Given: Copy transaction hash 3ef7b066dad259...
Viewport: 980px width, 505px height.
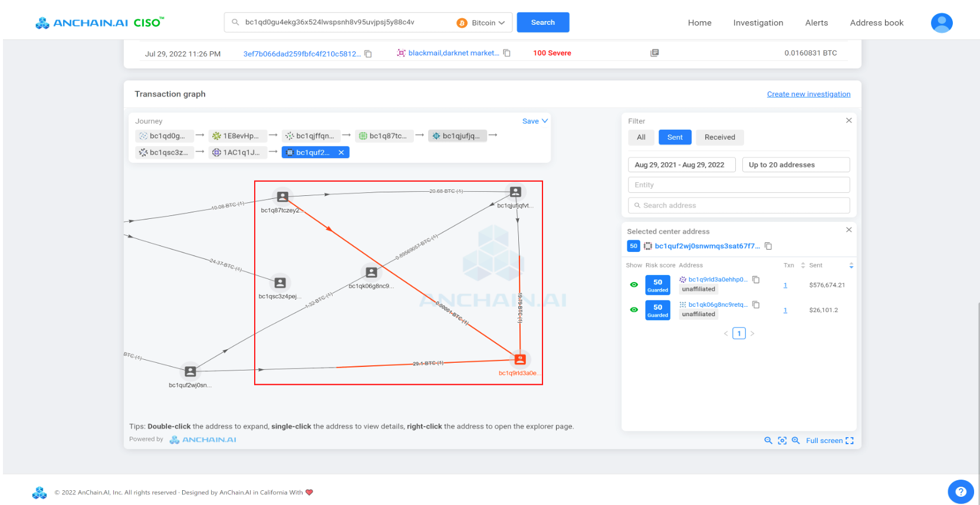Looking at the screenshot, I should (x=368, y=54).
